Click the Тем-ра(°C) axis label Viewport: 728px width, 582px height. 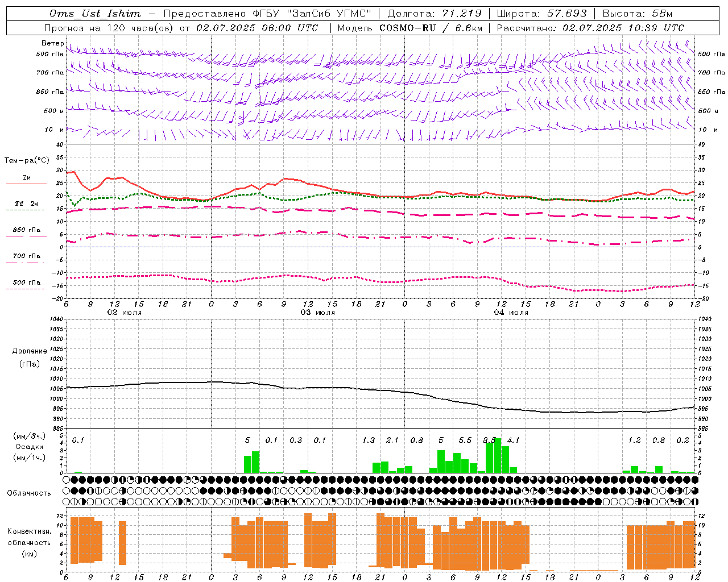point(27,161)
